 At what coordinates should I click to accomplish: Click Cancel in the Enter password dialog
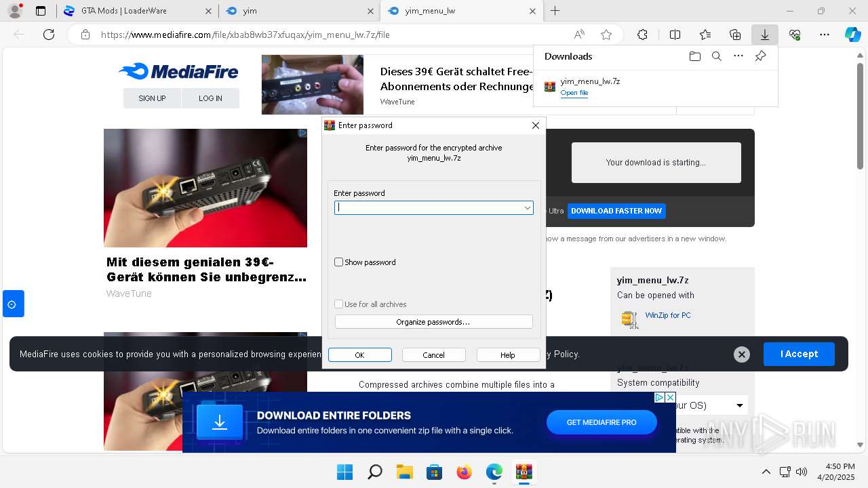(x=433, y=355)
